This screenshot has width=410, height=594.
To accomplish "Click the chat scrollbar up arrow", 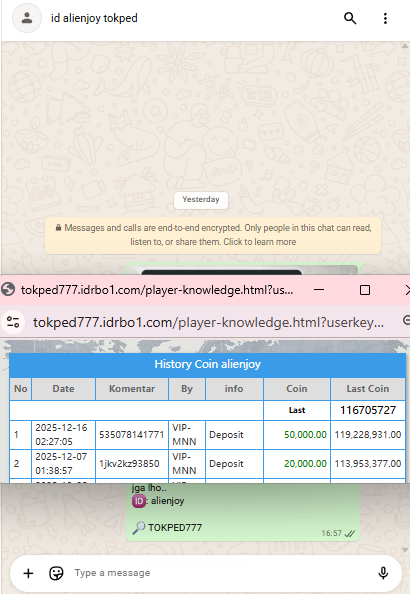I will [405, 46].
